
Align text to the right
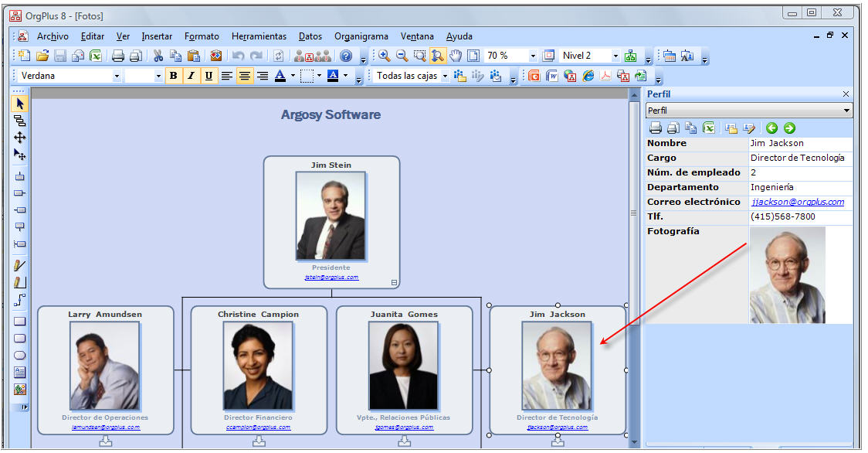pos(263,76)
